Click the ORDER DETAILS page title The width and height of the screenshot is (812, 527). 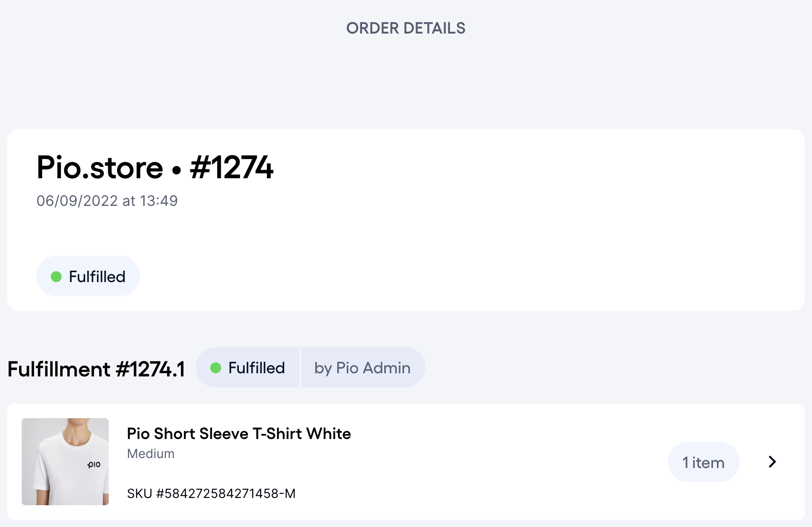pyautogui.click(x=406, y=28)
